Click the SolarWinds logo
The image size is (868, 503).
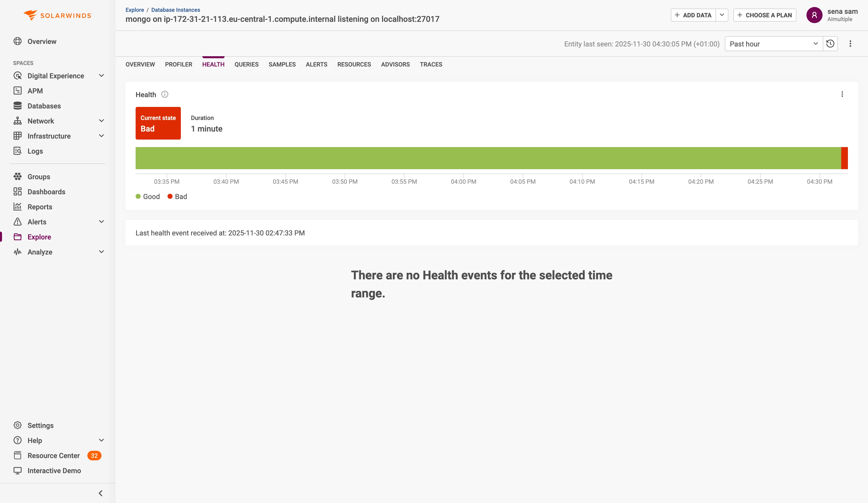[58, 15]
